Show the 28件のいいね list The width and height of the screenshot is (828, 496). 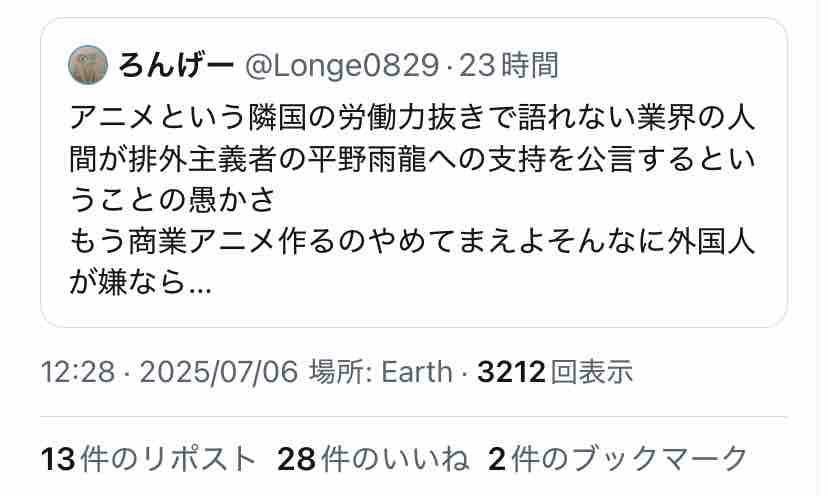(x=373, y=458)
